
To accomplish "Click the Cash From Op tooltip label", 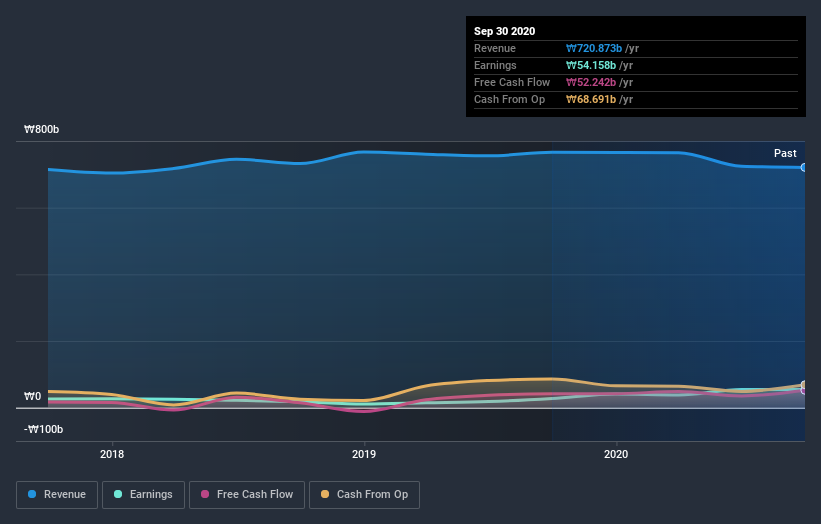I will [x=509, y=99].
